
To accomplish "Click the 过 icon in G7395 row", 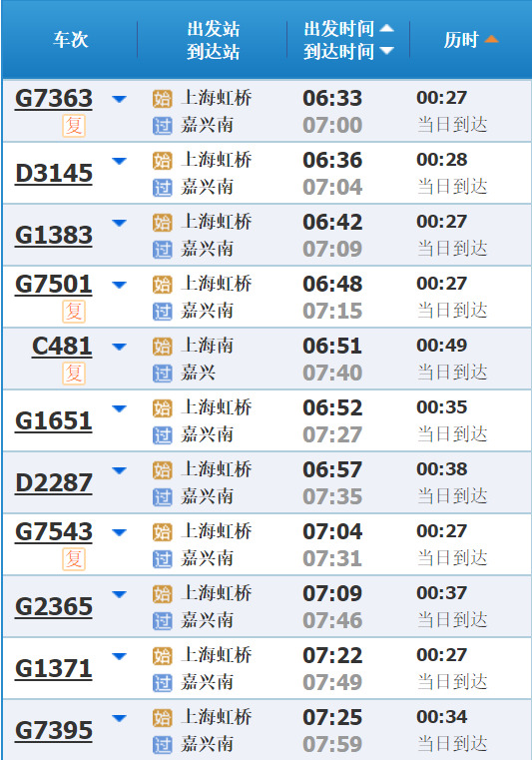I will point(163,745).
